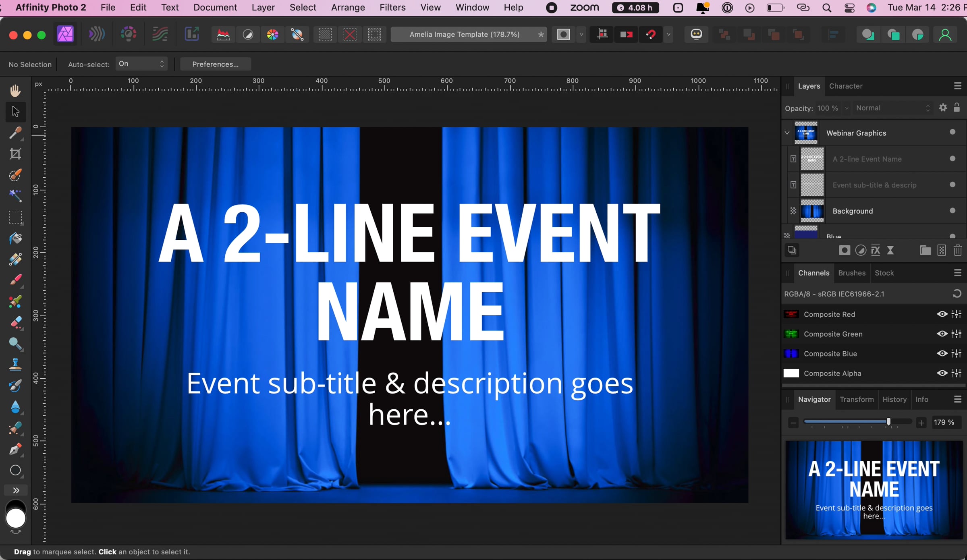Click the Preferences... button

tap(215, 64)
